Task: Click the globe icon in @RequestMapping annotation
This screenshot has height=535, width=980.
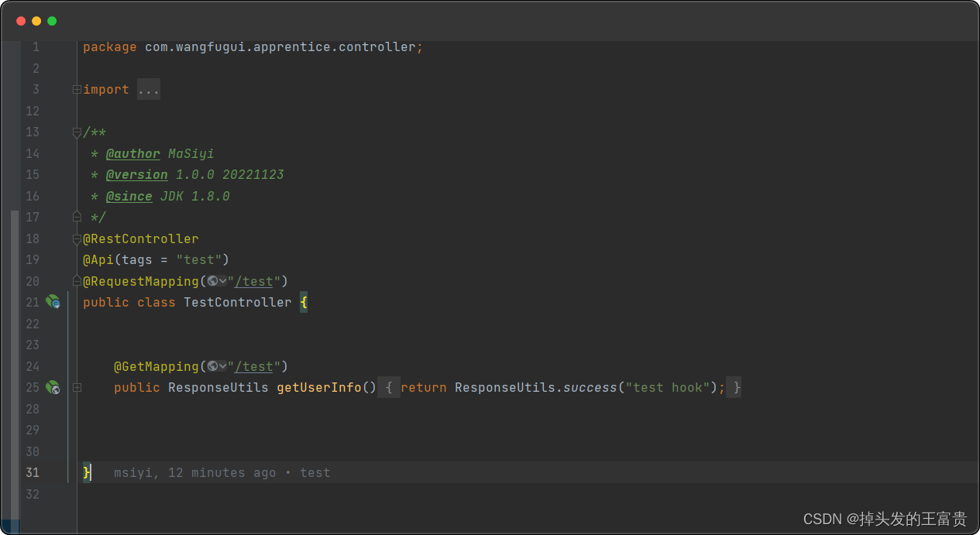Action: (x=213, y=281)
